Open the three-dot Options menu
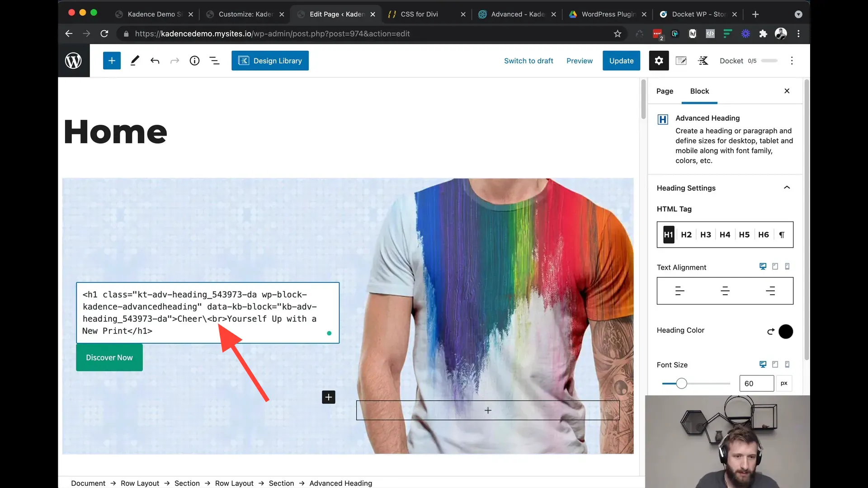The height and width of the screenshot is (488, 868). (x=792, y=61)
